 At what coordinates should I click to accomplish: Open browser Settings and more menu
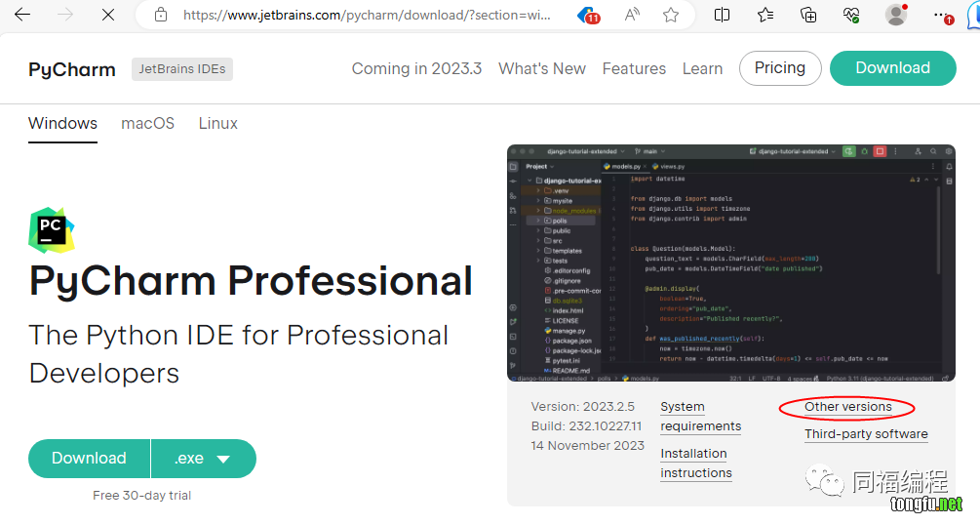tap(942, 15)
